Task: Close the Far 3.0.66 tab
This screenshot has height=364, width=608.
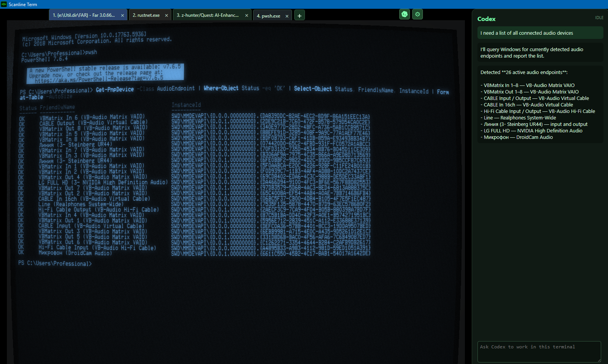Action: pyautogui.click(x=123, y=16)
